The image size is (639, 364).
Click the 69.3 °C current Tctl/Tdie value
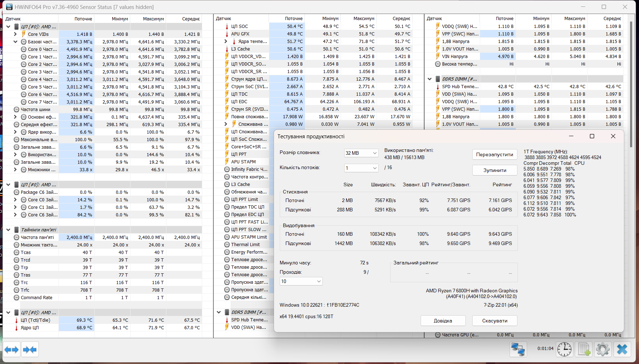84,320
